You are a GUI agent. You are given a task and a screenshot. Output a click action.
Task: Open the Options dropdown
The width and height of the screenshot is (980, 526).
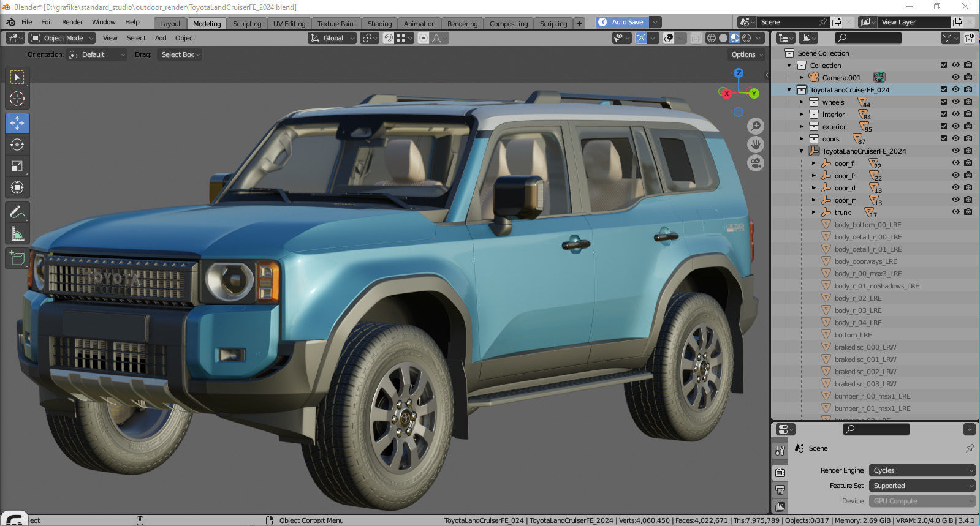click(x=746, y=54)
